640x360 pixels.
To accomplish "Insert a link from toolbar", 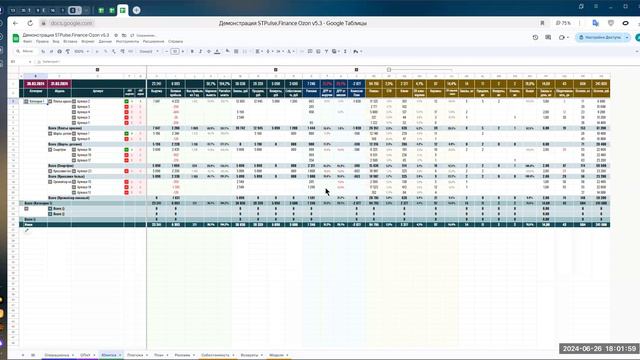I will click(302, 51).
